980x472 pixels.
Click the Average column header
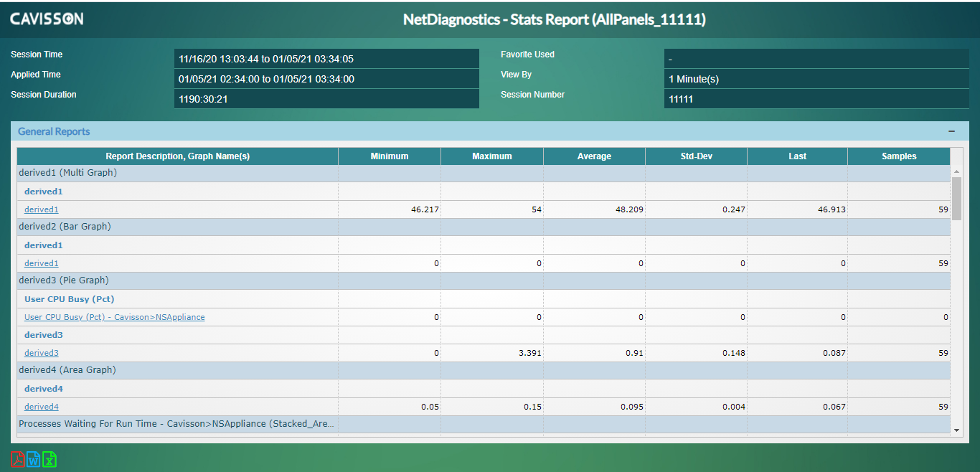[x=595, y=156]
